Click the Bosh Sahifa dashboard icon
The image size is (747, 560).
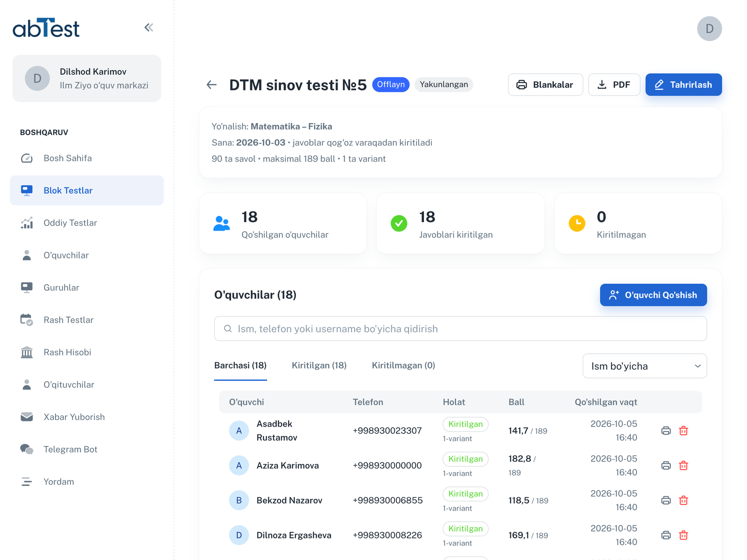point(27,158)
